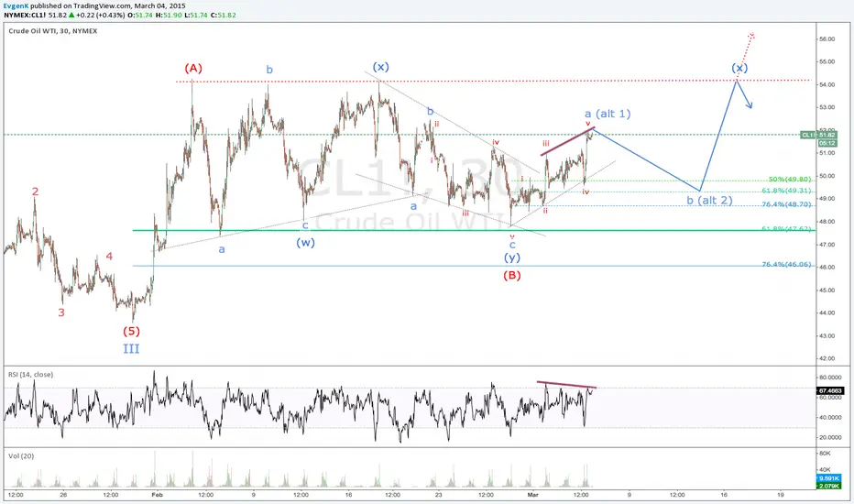Screen dimensions: 854x504
Task: Click the '26' date on time axis
Action: coord(64,495)
